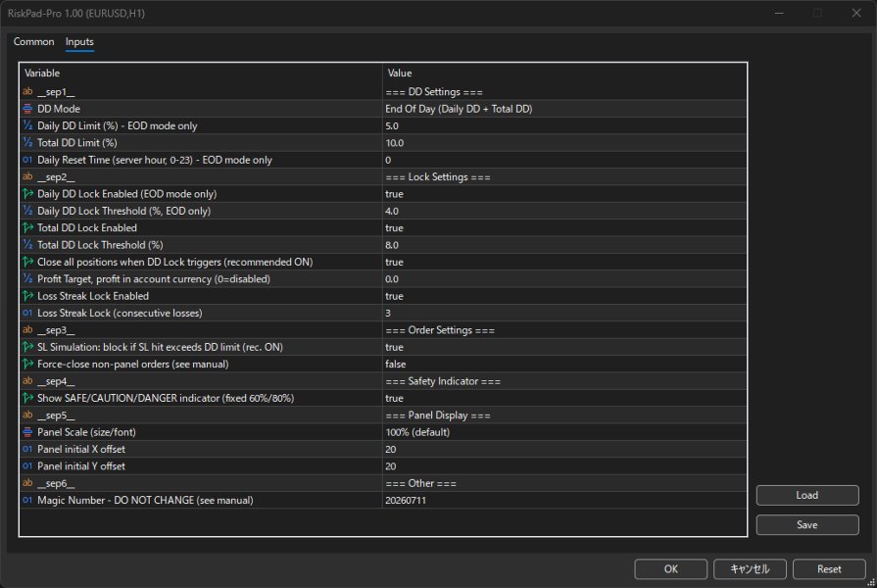Click the string icon beside __sep3__
The image size is (877, 588).
coord(27,329)
